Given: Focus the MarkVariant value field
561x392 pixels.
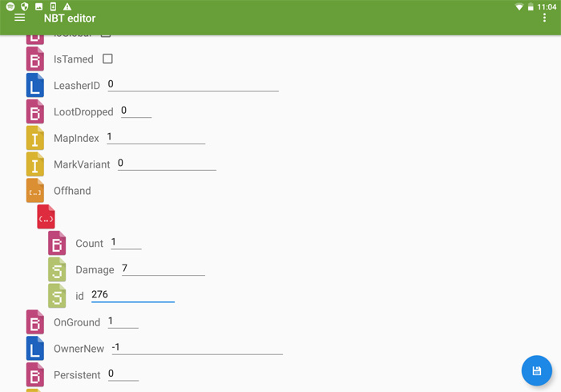Looking at the screenshot, I should click(167, 164).
